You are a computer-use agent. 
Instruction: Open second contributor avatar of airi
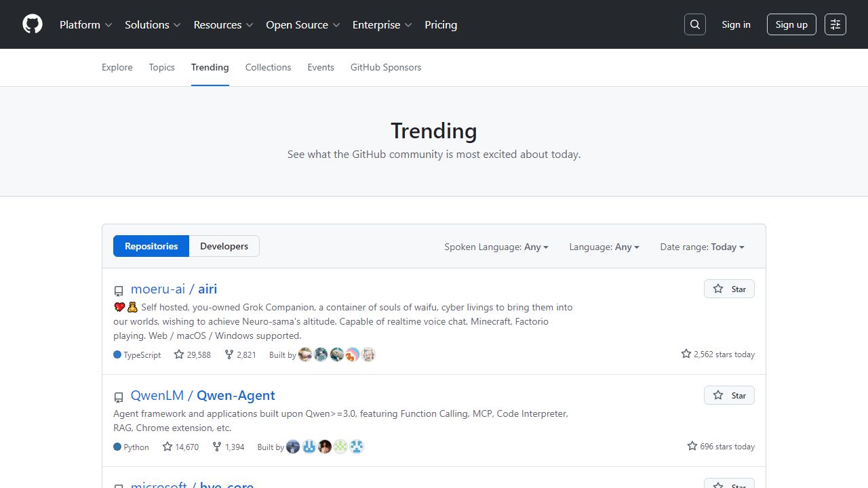click(321, 354)
